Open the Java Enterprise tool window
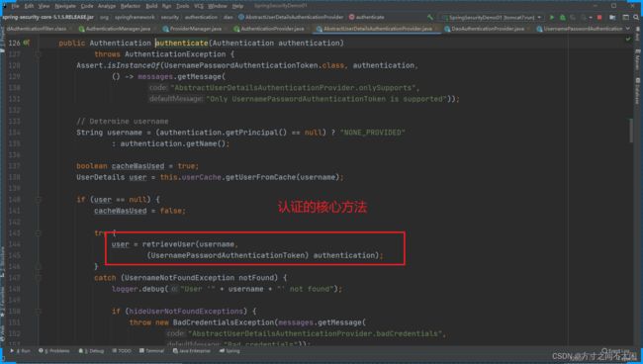643x364 pixels. point(192,351)
